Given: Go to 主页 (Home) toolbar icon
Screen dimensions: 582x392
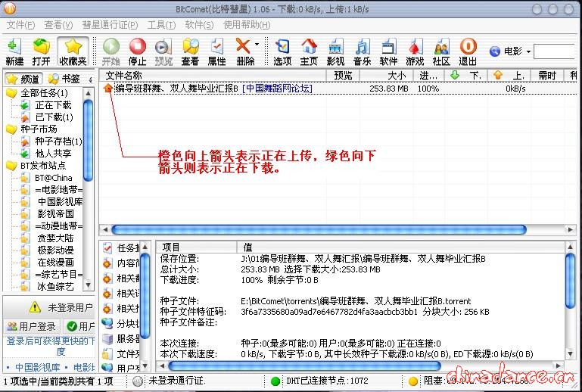Looking at the screenshot, I should pos(309,51).
